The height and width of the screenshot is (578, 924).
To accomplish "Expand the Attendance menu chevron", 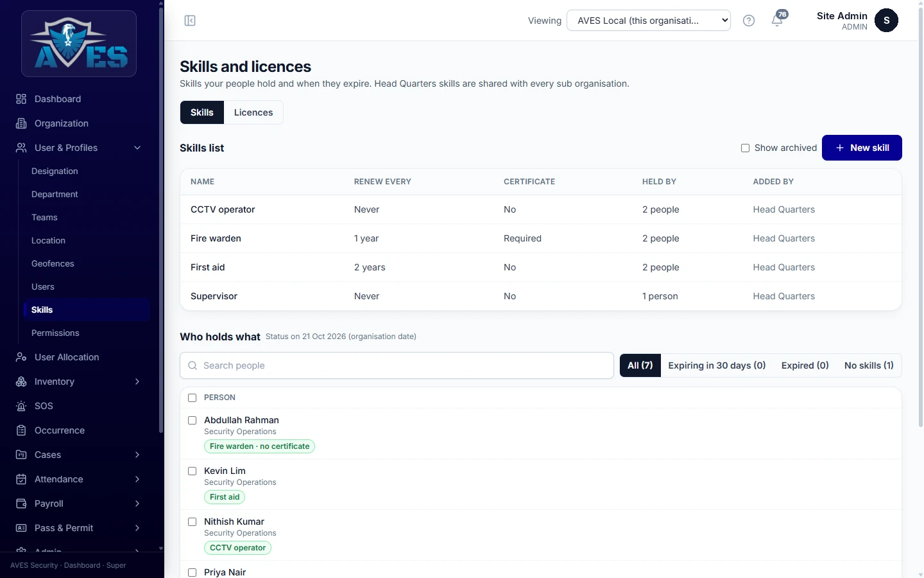I will coord(137,479).
